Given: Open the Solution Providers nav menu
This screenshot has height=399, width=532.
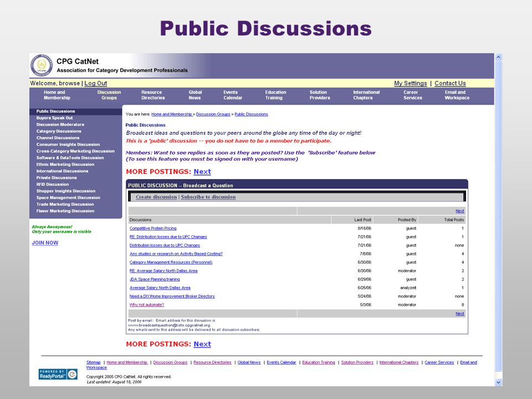Looking at the screenshot, I should [320, 95].
